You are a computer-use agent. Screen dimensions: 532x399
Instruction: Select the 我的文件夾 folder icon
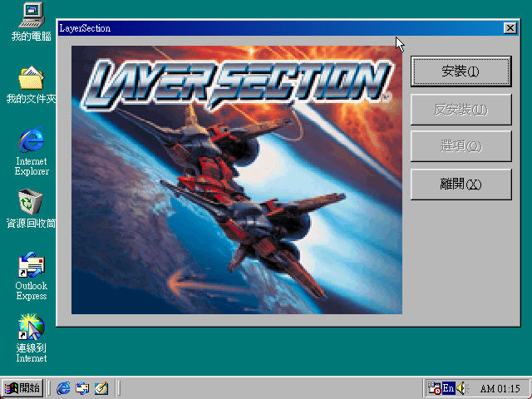click(32, 85)
